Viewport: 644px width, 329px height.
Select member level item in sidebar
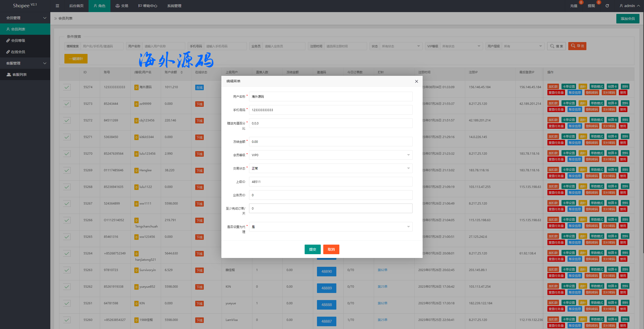(18, 41)
